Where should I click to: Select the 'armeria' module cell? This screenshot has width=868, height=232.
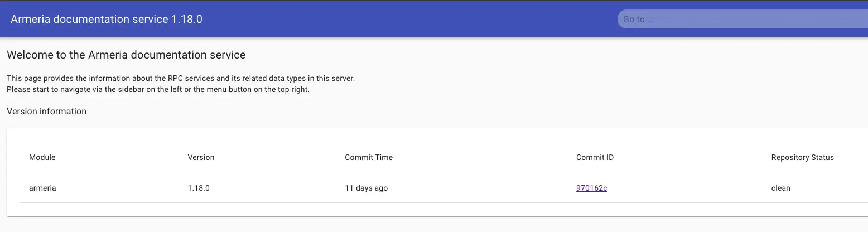[42, 188]
